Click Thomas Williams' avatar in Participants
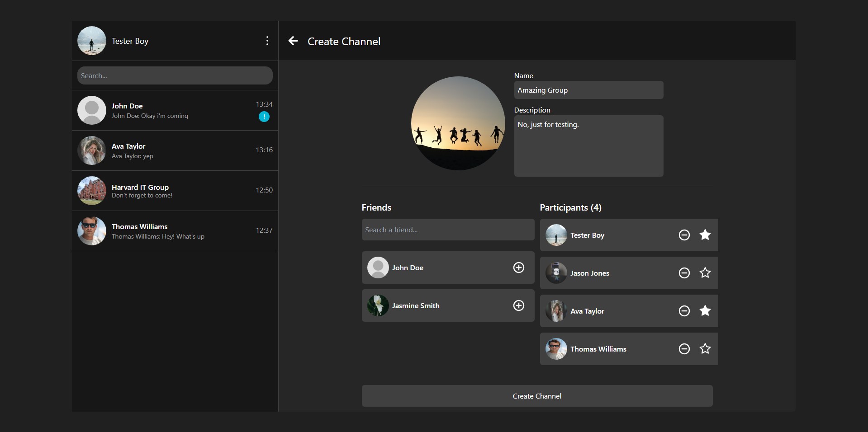The image size is (868, 432). 556,349
